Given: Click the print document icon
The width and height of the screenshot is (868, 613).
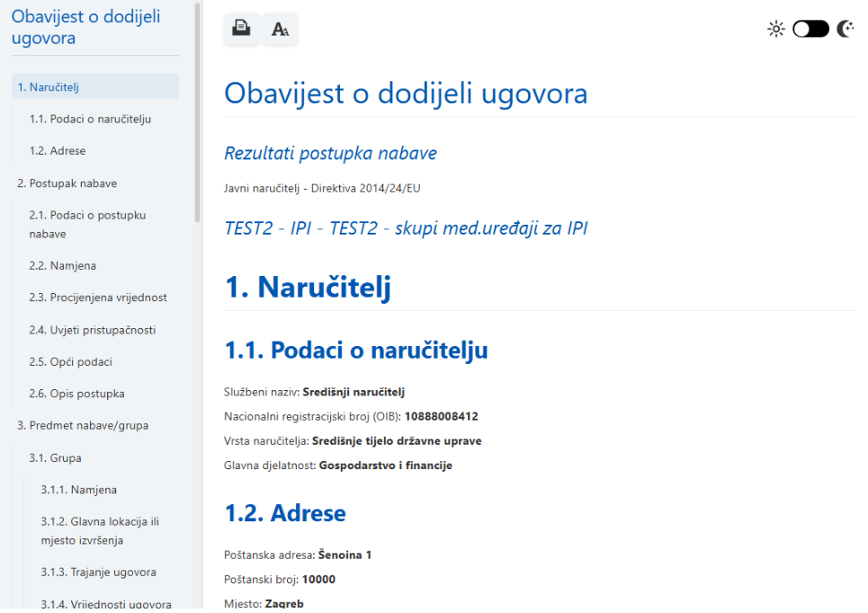Looking at the screenshot, I should pyautogui.click(x=241, y=29).
